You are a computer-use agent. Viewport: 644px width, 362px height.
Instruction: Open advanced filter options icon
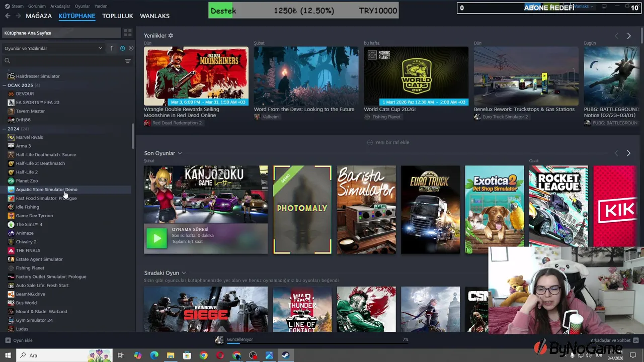tap(128, 61)
